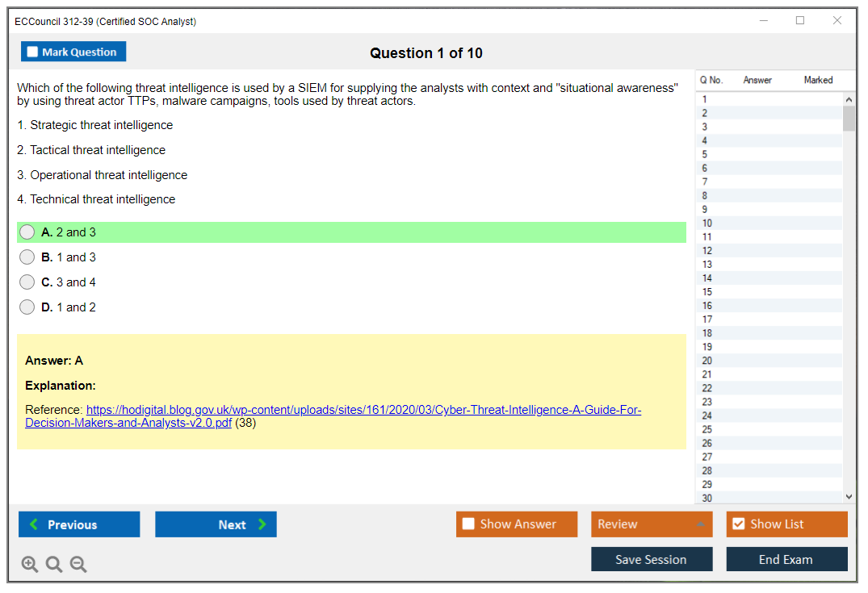Enable the Show Answer checkbox

(468, 524)
